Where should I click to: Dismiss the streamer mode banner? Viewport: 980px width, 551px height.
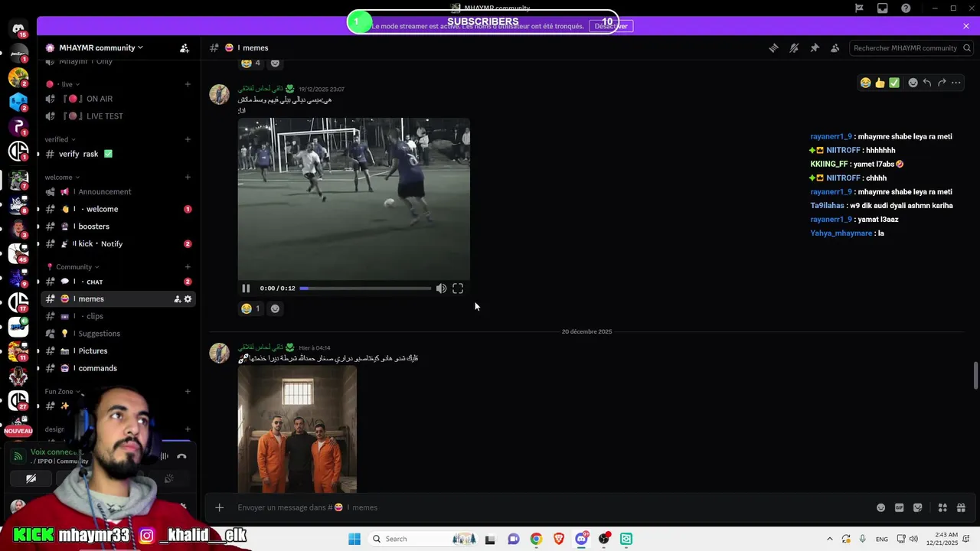coord(966,26)
